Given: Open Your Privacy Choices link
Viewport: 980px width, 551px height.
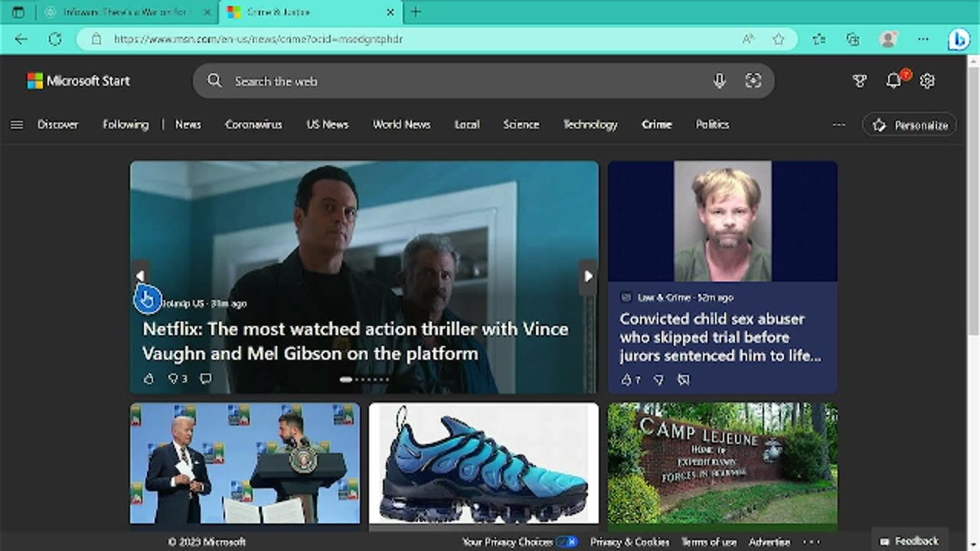Looking at the screenshot, I should tap(520, 542).
